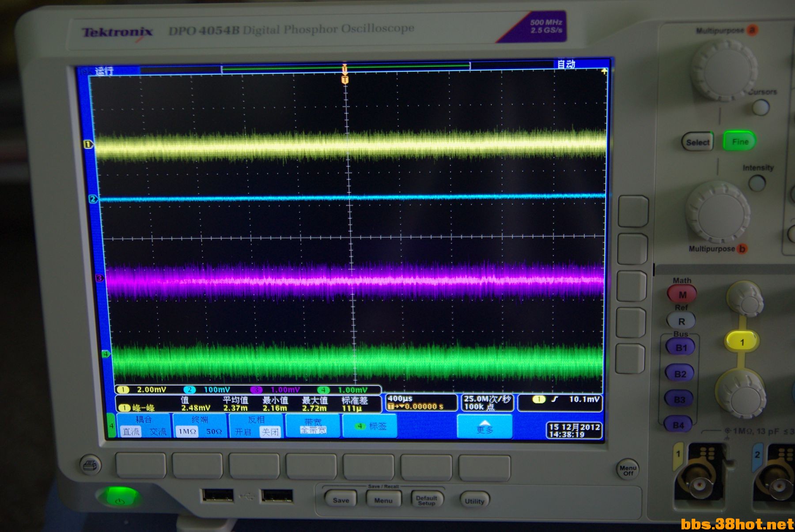
Task: Tap the Menu Off button
Action: click(628, 470)
